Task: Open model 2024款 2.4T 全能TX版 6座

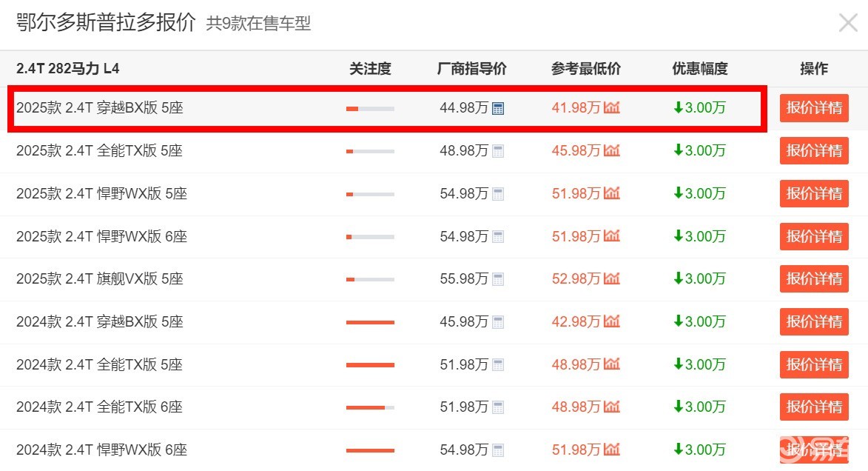Action: [100, 407]
